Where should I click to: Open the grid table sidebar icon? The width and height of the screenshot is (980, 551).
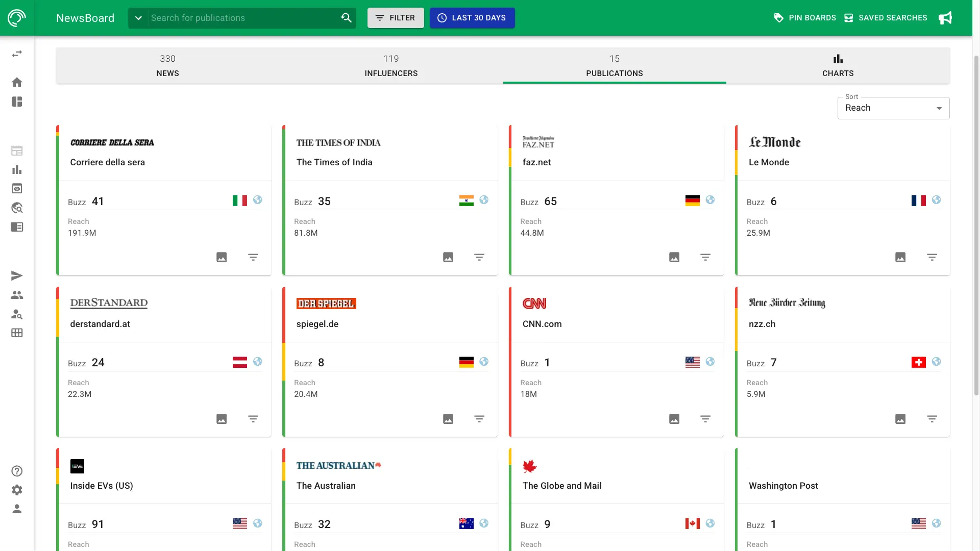pyautogui.click(x=17, y=333)
